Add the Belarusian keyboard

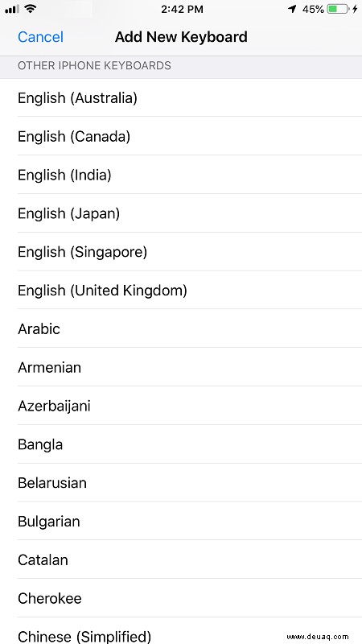[181, 482]
